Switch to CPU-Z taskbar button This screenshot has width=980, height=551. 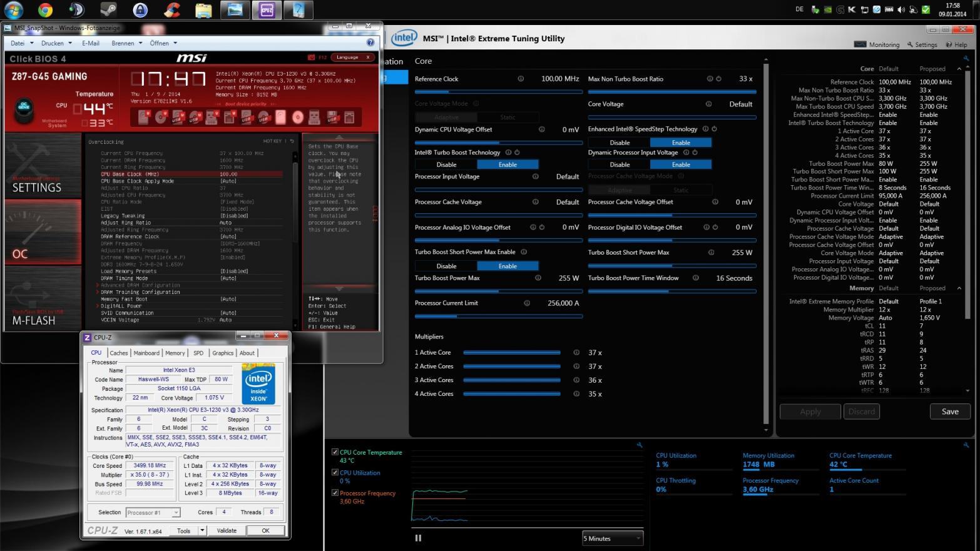pyautogui.click(x=267, y=9)
